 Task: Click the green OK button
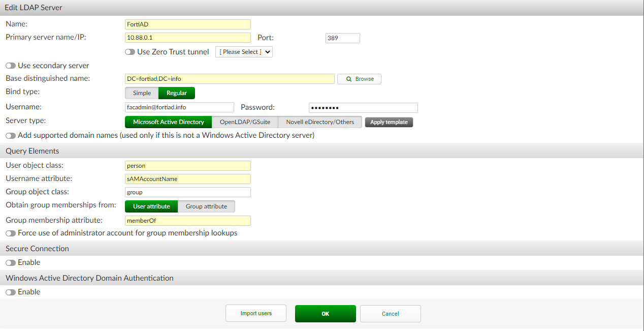[x=326, y=314]
